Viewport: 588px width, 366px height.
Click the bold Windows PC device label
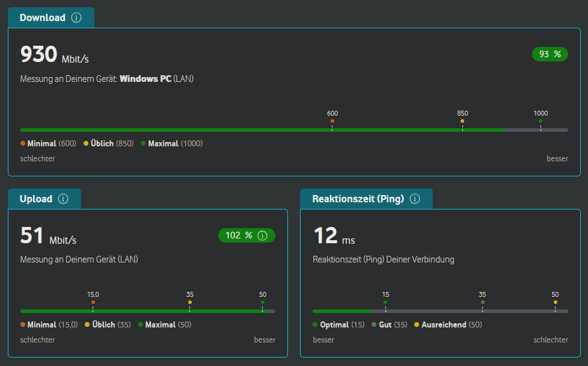pos(144,78)
